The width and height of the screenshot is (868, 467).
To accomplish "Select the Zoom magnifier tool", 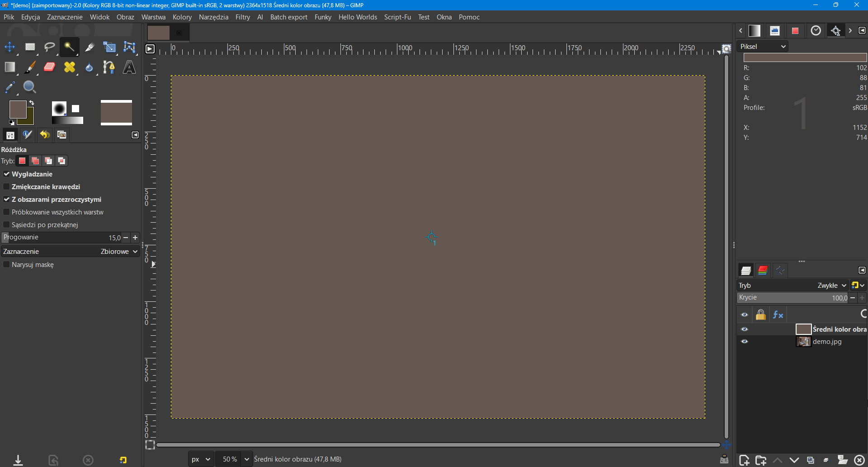I will pos(29,87).
